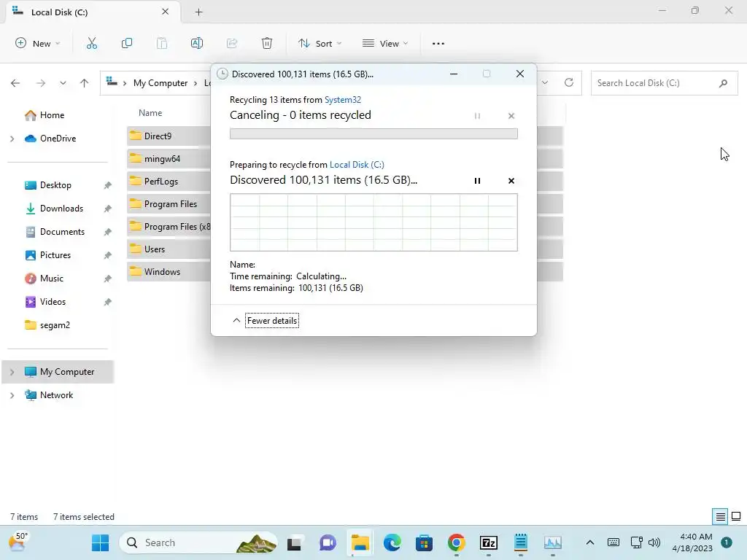Go forward with the right arrow
Viewport: 747px width, 560px height.
point(41,83)
